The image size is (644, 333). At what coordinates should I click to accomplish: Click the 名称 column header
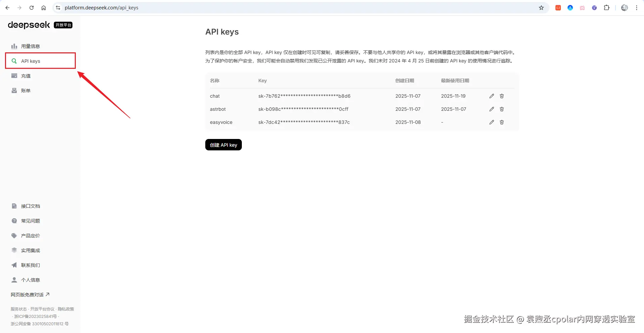215,81
